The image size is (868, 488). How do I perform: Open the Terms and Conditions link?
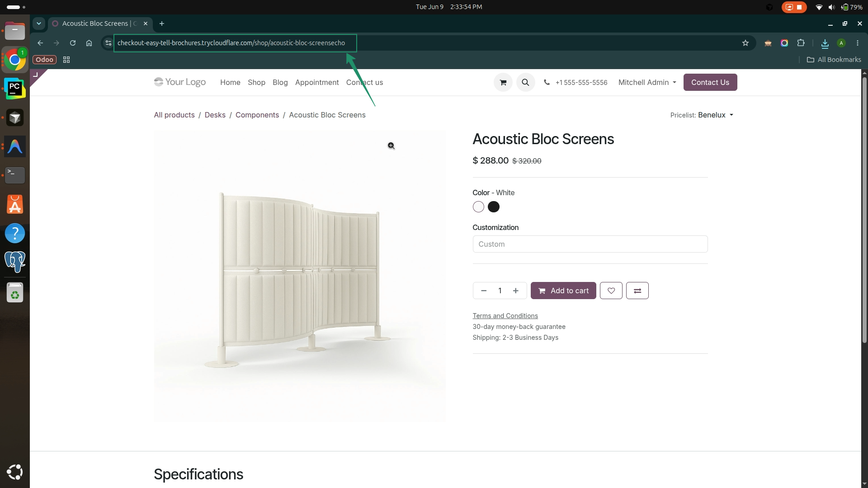(505, 316)
